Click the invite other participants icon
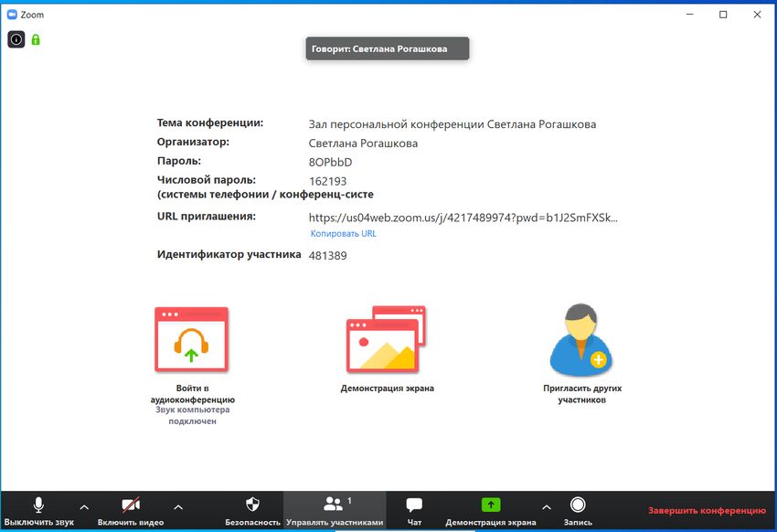 click(580, 340)
